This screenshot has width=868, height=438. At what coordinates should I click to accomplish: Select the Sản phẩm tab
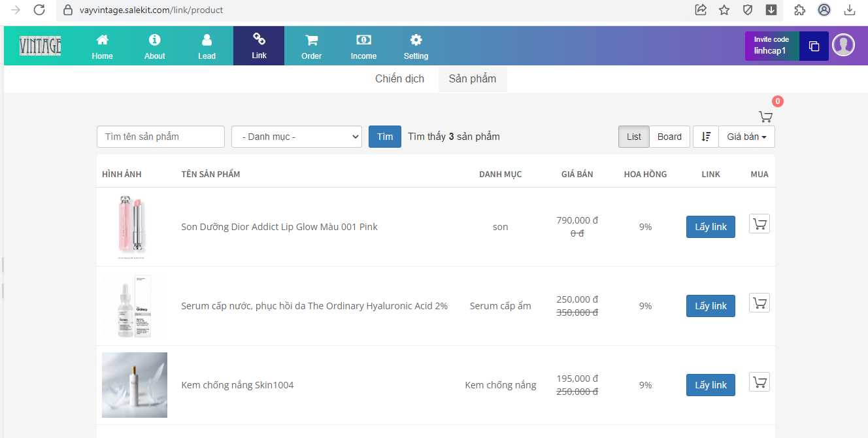(472, 79)
